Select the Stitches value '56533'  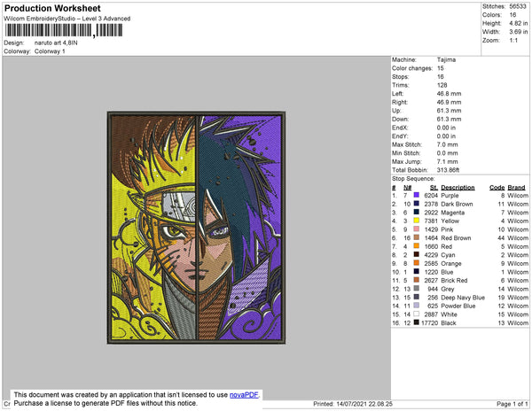point(518,6)
